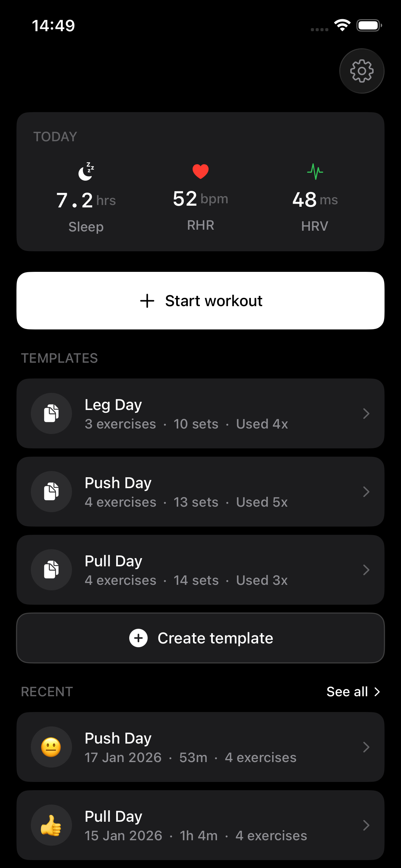Tap the Pull Day template document icon
The image size is (401, 868).
(x=51, y=569)
